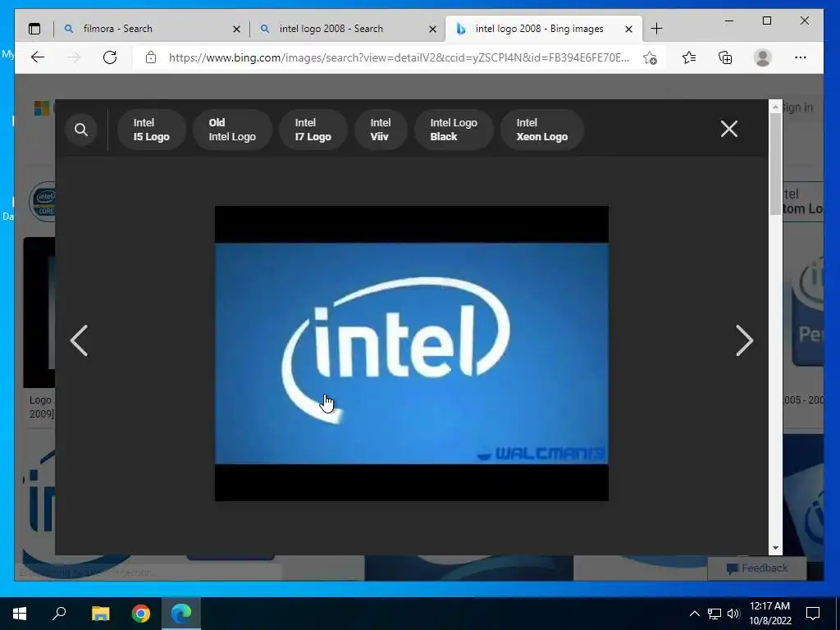The height and width of the screenshot is (630, 840).
Task: Select the Intel Xeon Logo suggestion
Action: [x=541, y=130]
